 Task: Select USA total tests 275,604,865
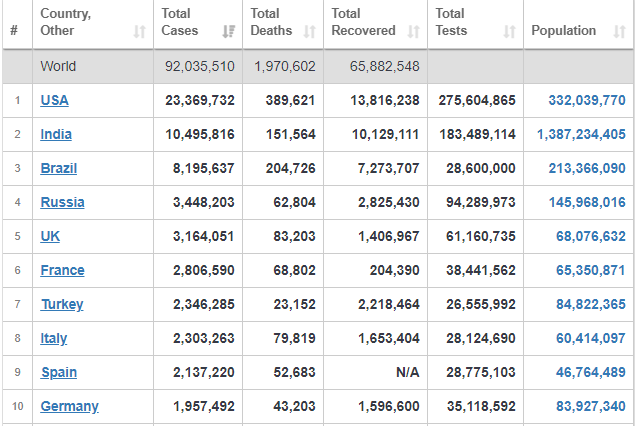click(477, 100)
